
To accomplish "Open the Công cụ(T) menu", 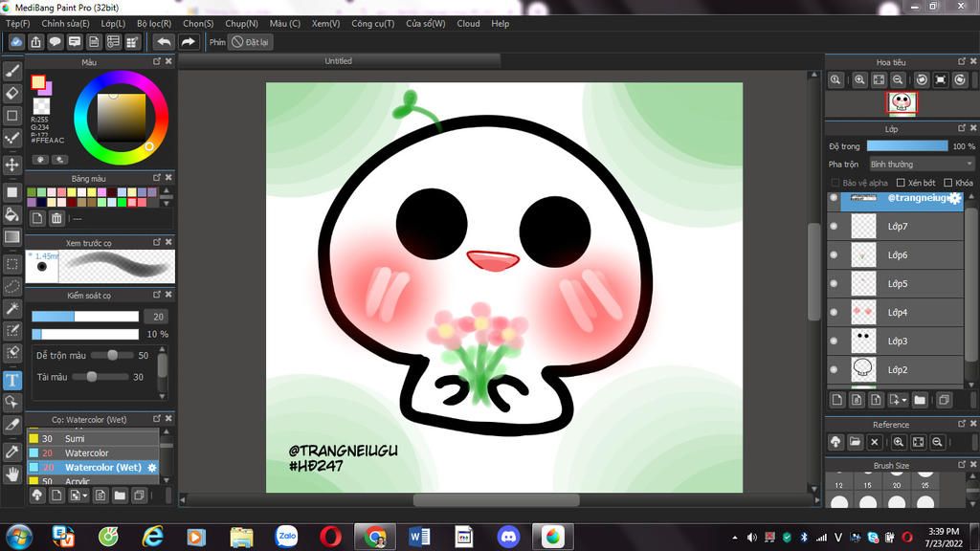I will coord(372,24).
